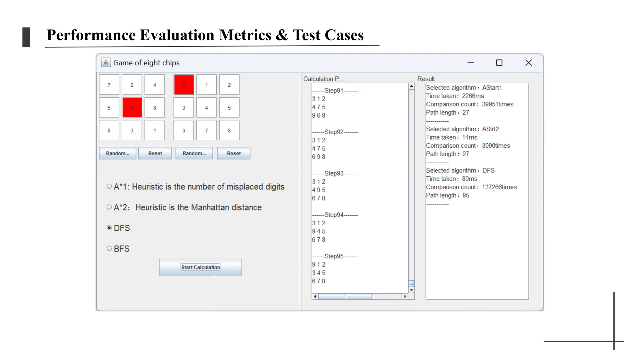Click the Reset button under the left grid
Screen dimensions: 644x362
(x=155, y=153)
